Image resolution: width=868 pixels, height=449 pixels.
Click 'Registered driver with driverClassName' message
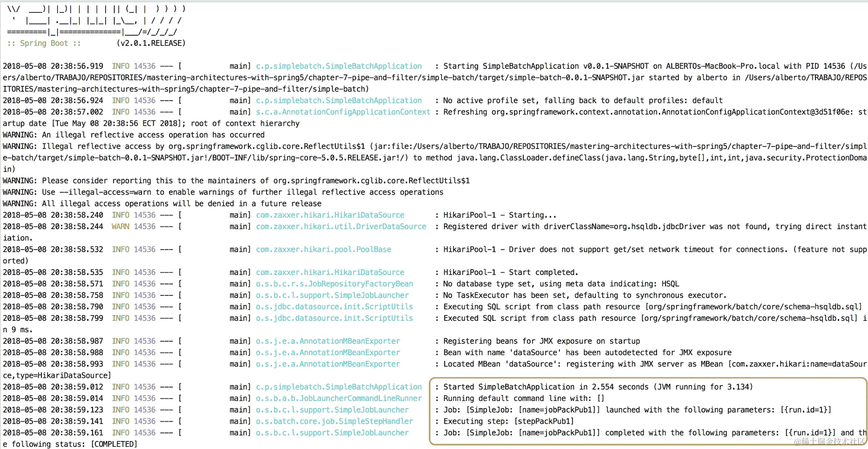[655, 227]
